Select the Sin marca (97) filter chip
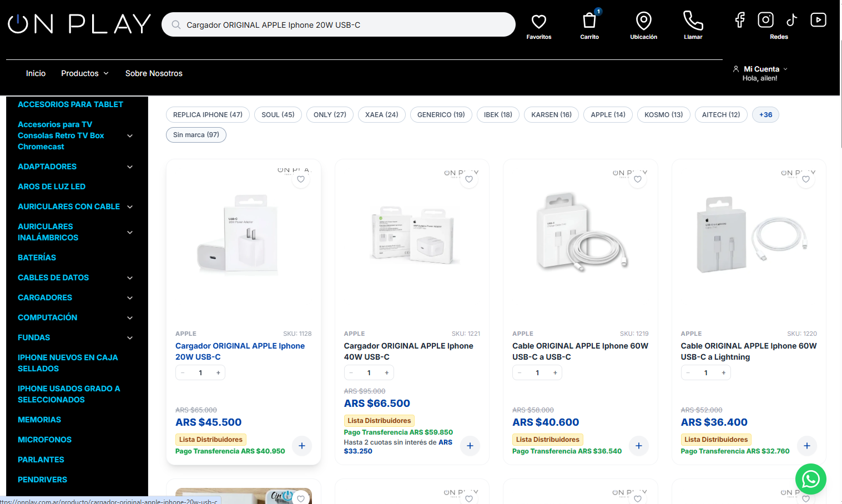The height and width of the screenshot is (504, 842). pyautogui.click(x=196, y=135)
